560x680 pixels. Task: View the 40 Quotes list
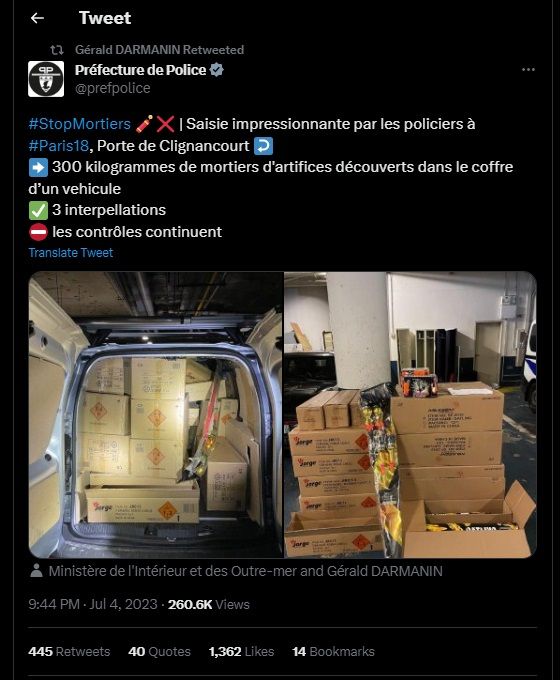(159, 651)
